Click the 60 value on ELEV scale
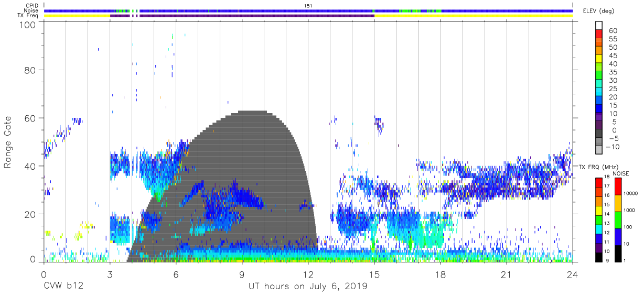 pyautogui.click(x=612, y=31)
